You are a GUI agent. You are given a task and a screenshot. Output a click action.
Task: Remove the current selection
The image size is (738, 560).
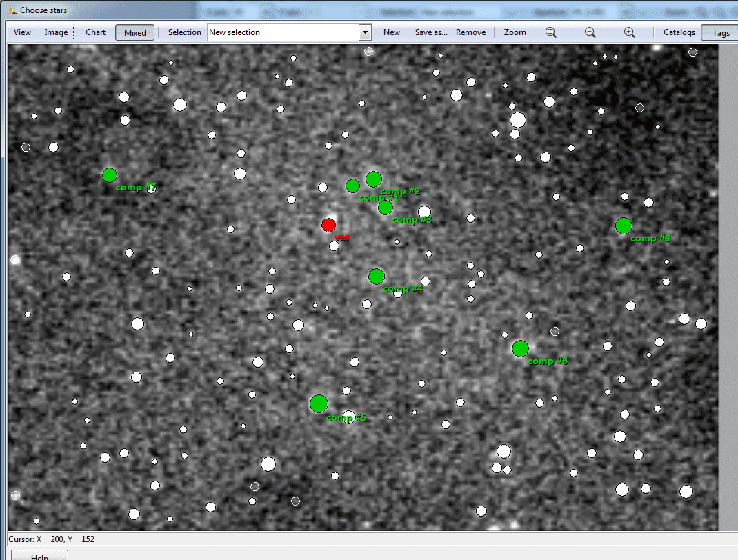tap(470, 32)
